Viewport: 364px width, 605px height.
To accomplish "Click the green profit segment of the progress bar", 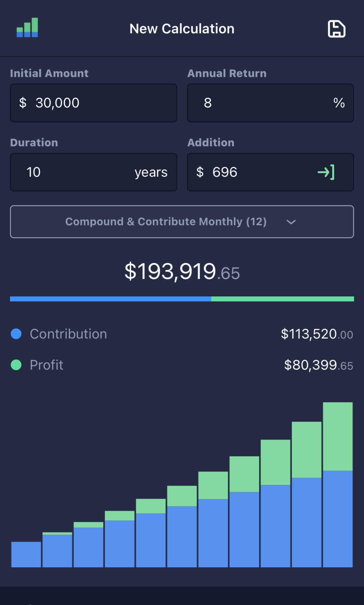I will (282, 299).
